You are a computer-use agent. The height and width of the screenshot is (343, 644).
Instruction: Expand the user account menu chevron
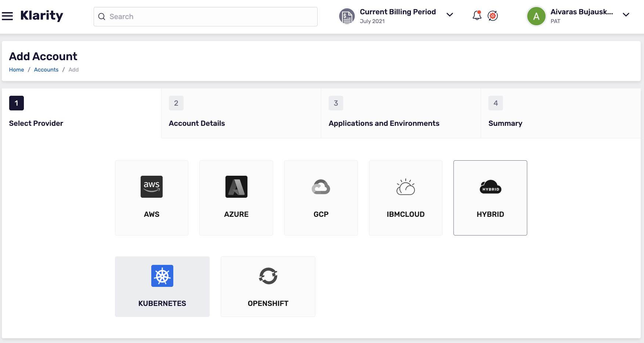click(x=626, y=15)
